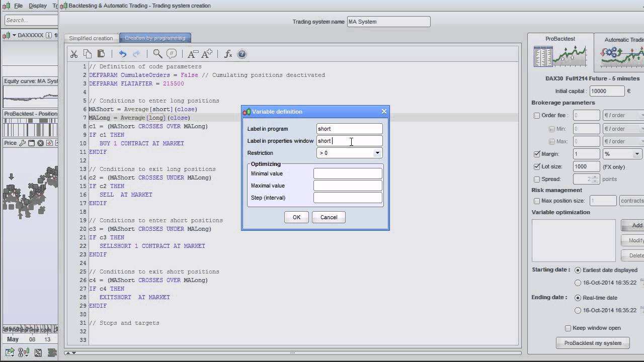Viewport: 644px width, 362px height.
Task: Check Keep window open
Action: [568, 328]
